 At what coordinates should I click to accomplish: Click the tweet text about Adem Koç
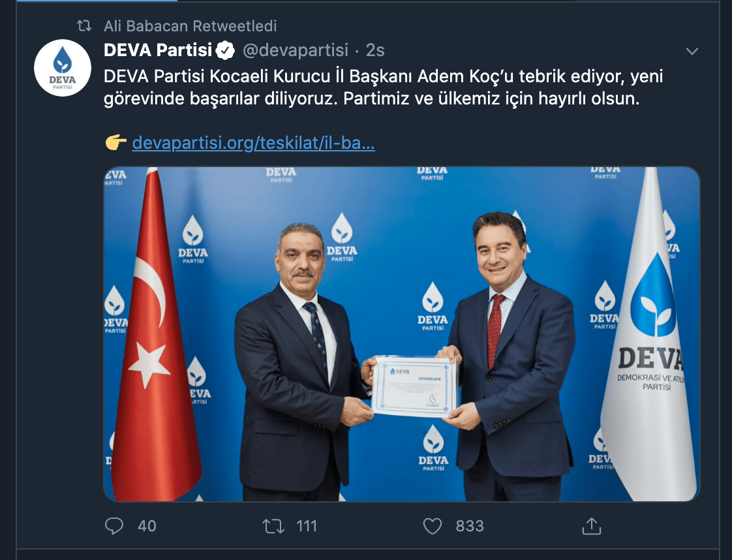(x=383, y=87)
